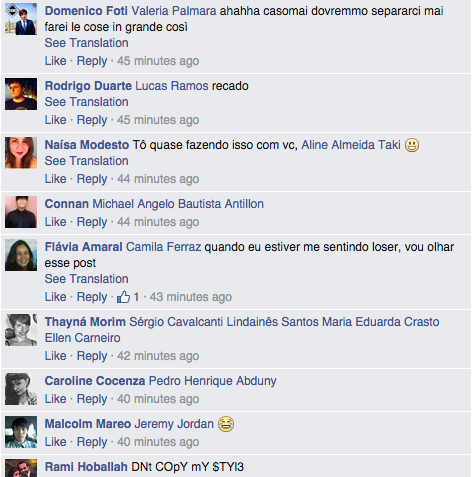Image resolution: width=473 pixels, height=477 pixels.
Task: Reply to Caroline Cocenza's comment
Action: click(x=92, y=399)
